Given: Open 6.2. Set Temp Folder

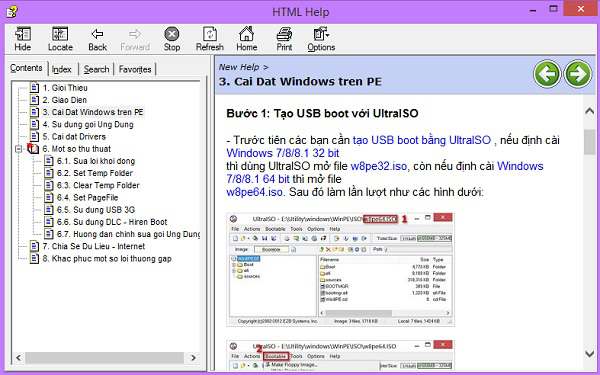Looking at the screenshot, I should click(95, 173).
